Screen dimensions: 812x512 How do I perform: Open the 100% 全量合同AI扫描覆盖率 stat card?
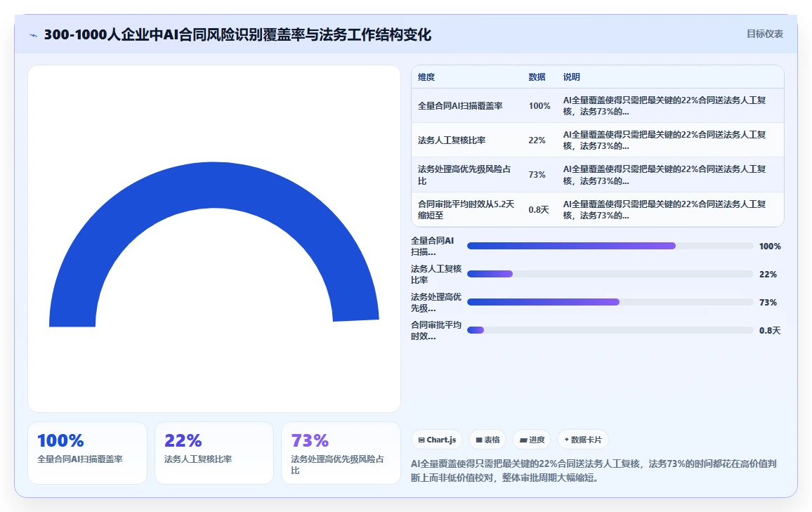88,453
